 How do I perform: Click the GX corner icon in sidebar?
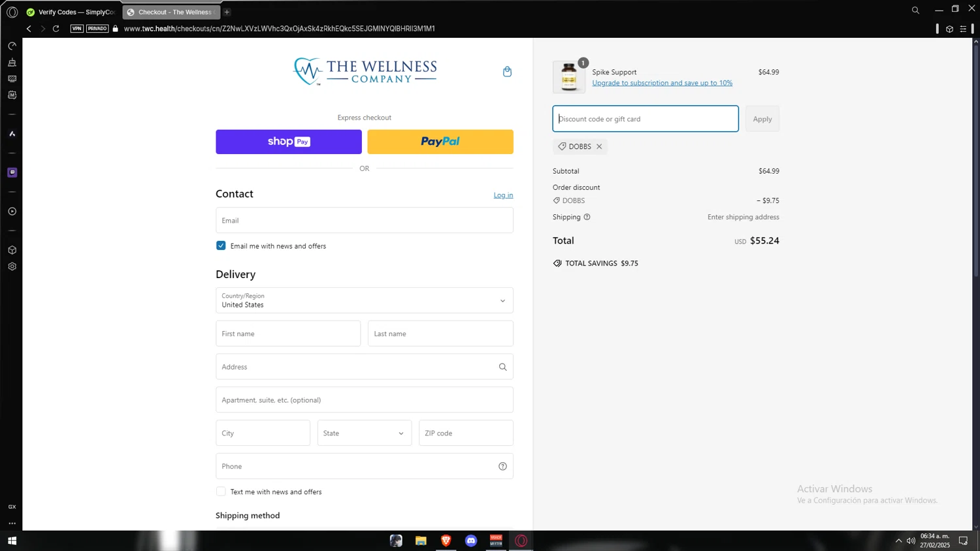[x=12, y=507]
